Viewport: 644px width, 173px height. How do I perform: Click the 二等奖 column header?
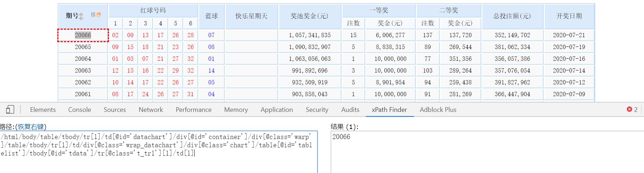[x=449, y=11]
